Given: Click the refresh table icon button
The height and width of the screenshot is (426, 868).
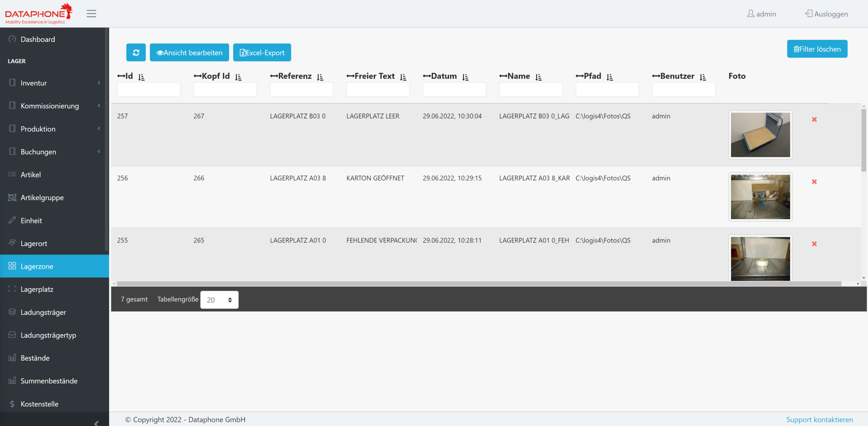Looking at the screenshot, I should pos(136,53).
